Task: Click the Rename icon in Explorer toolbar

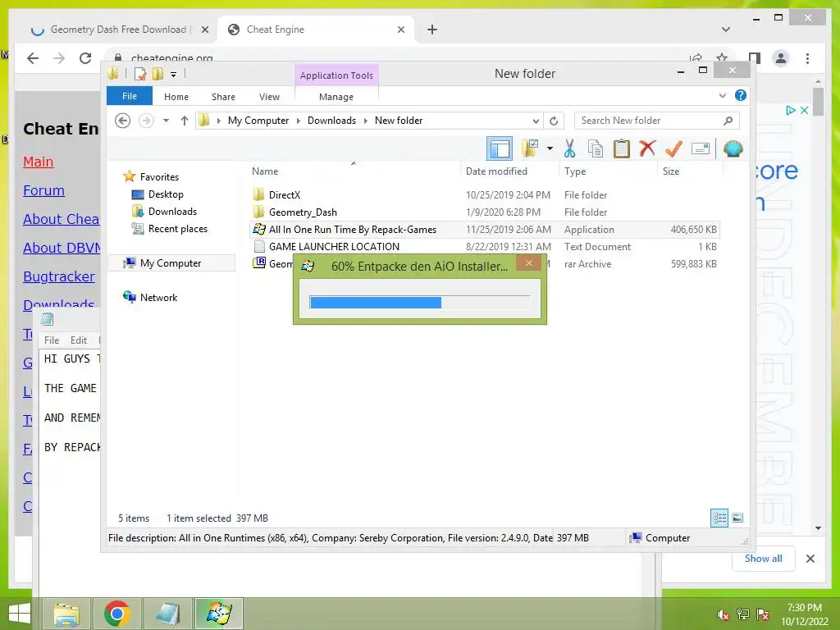Action: 701,148
